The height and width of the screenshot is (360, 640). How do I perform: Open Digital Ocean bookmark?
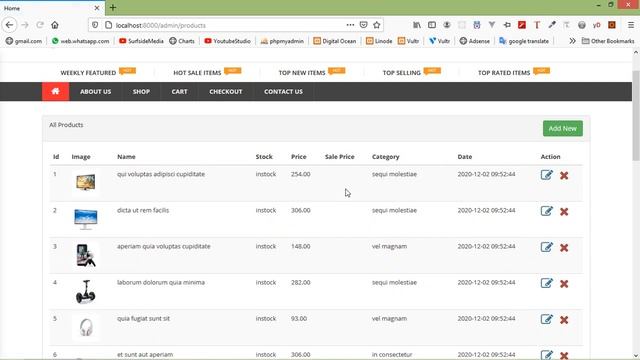335,41
